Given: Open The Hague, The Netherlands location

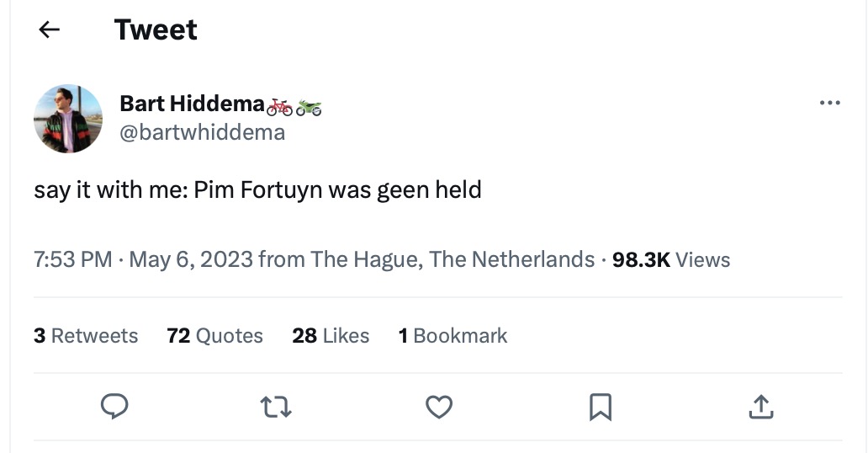Looking at the screenshot, I should (453, 259).
